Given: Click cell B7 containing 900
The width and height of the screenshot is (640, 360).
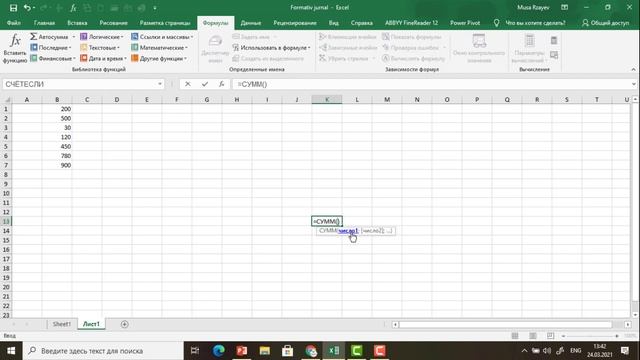Looking at the screenshot, I should 57,165.
